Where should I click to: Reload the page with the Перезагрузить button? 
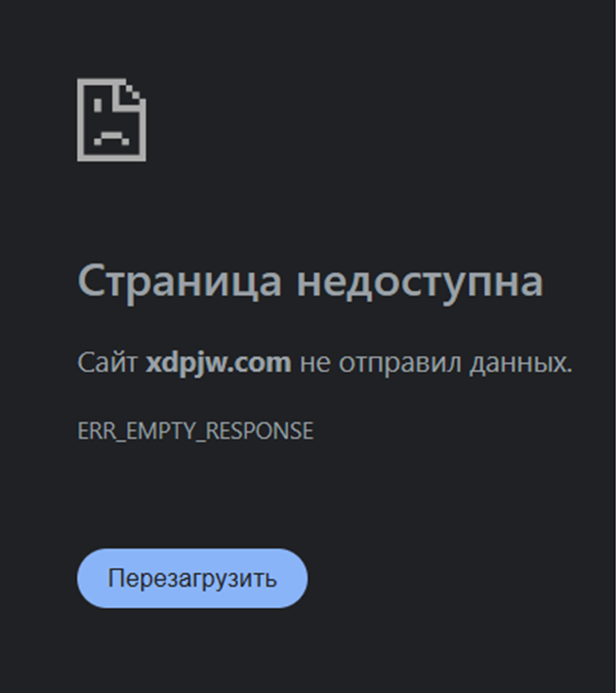pos(192,578)
